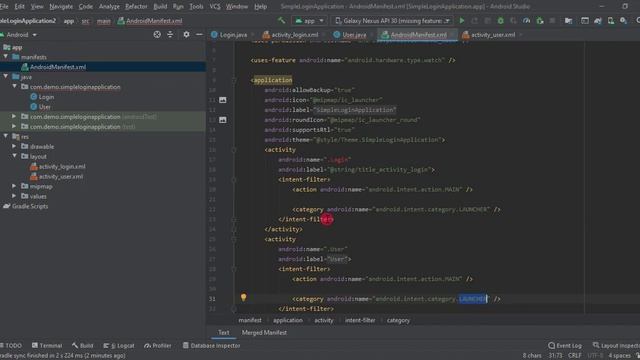Click the image gutter icon beside android:roundIcon line
This screenshot has width=640, height=360.
click(222, 120)
